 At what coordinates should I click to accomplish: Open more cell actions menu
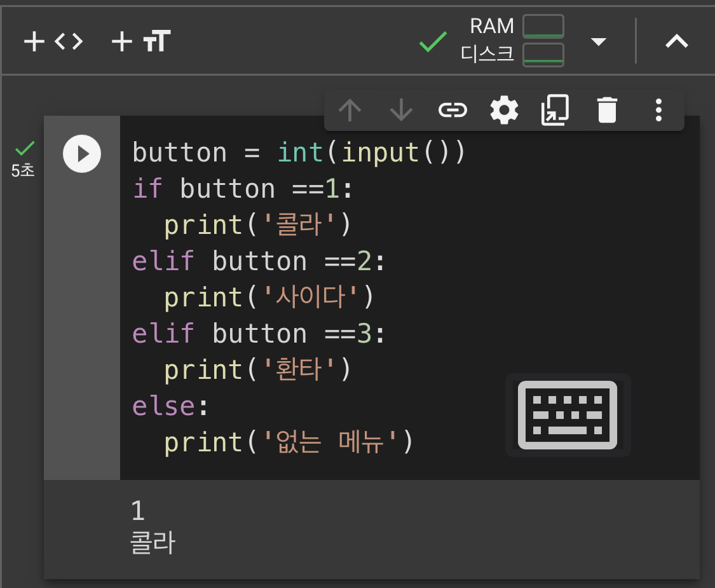pyautogui.click(x=658, y=110)
